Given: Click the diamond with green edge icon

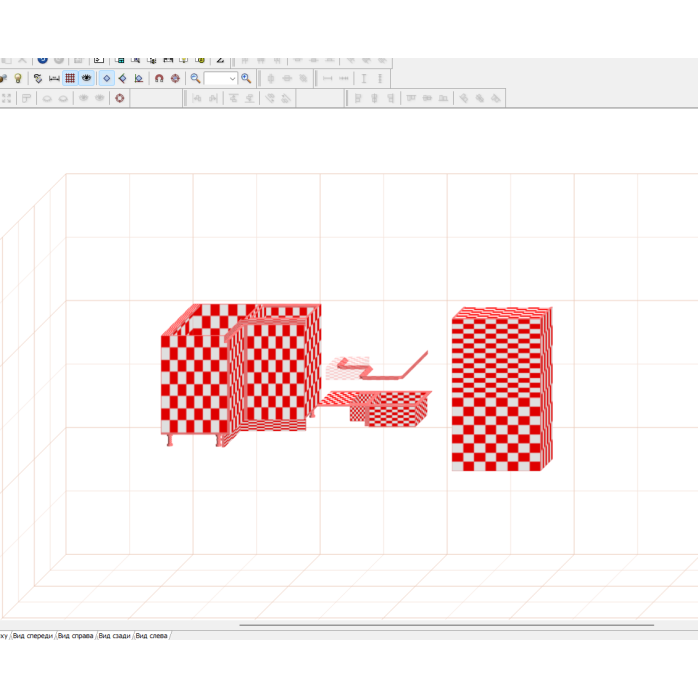Looking at the screenshot, I should coord(122,78).
